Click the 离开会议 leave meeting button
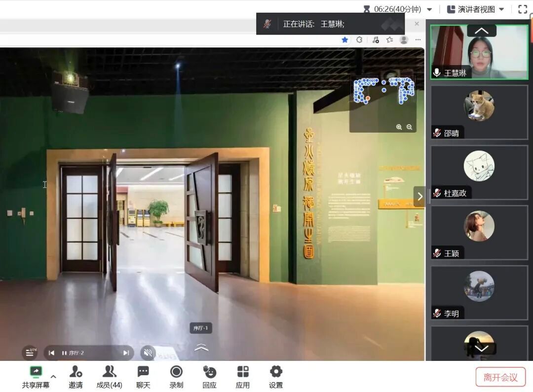The image size is (533, 392). (500, 377)
